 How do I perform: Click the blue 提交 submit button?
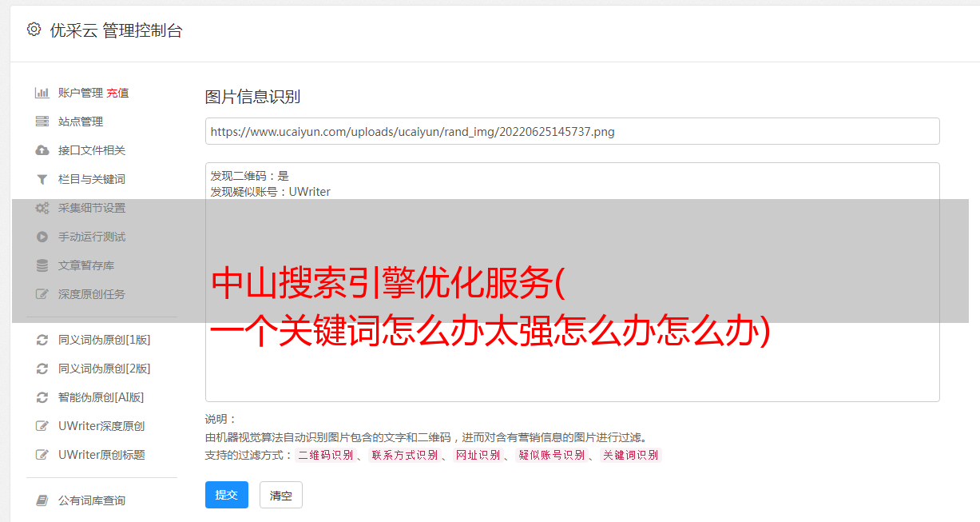click(227, 495)
